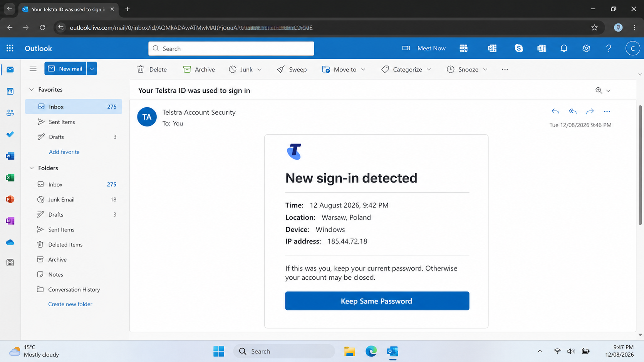Click the TA sender avatar
Screen dimensions: 644x362
(147, 117)
